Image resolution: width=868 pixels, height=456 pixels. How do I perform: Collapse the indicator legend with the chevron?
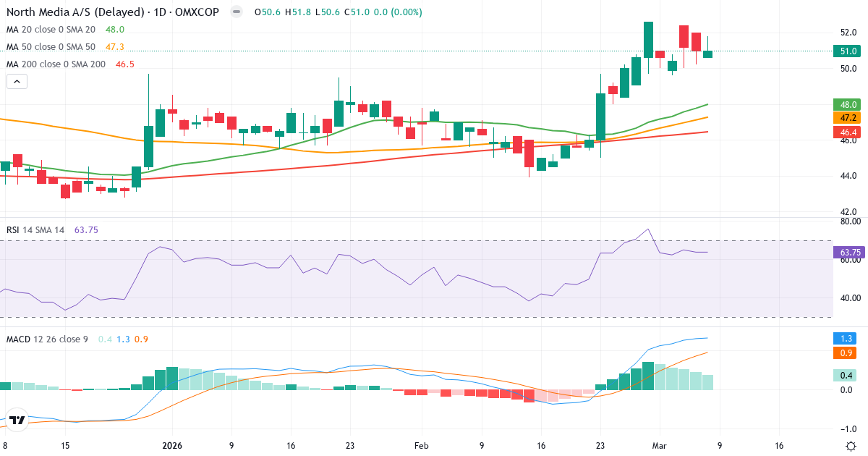coord(16,81)
